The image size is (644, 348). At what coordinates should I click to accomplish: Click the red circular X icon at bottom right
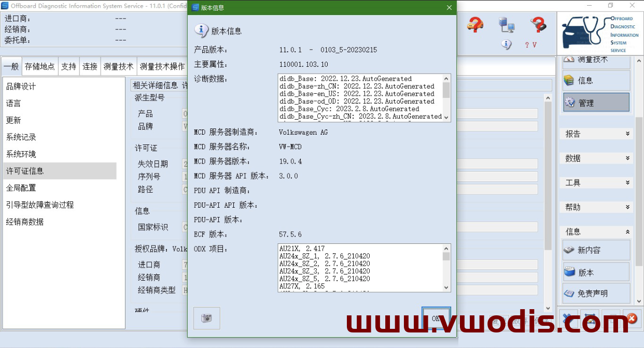click(x=631, y=318)
